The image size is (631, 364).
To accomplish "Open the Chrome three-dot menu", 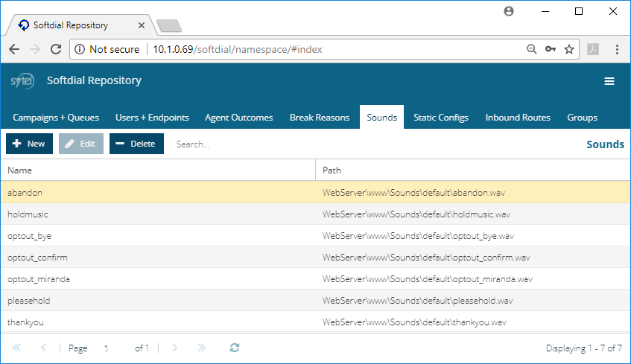I will tap(617, 49).
